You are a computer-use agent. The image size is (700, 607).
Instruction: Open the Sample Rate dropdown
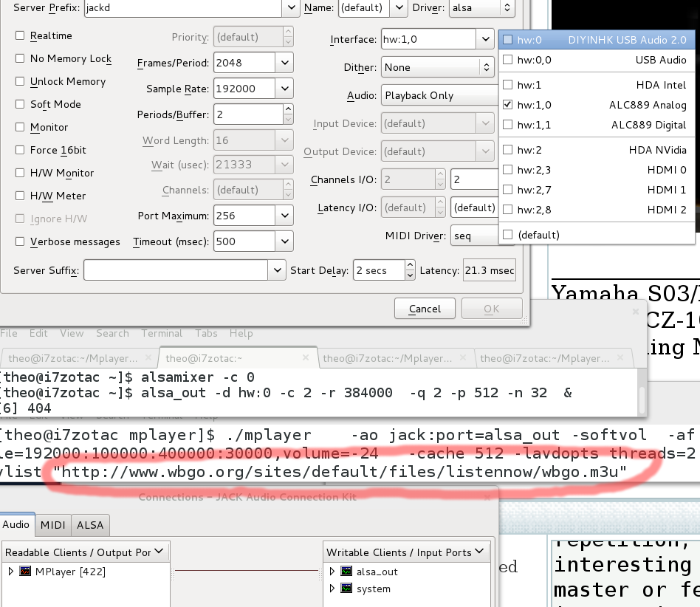[x=285, y=89]
